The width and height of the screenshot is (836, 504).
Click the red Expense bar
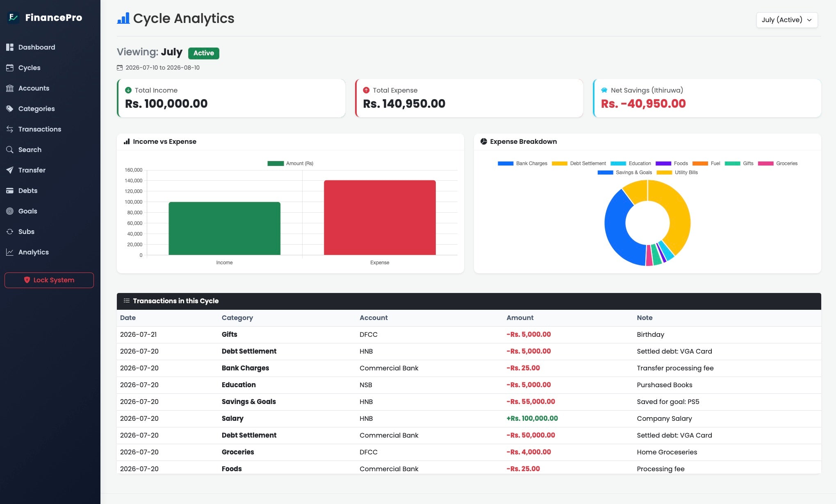(380, 218)
